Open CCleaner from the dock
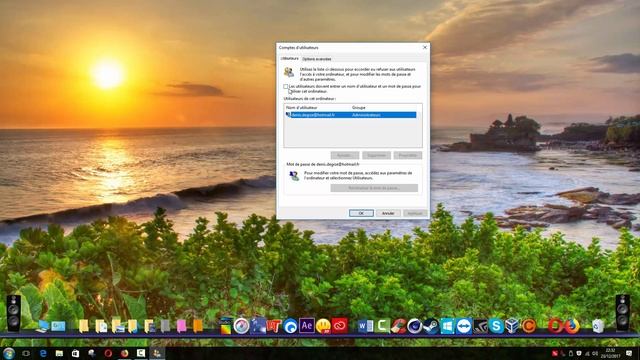This screenshot has height=360, width=640. (398, 326)
